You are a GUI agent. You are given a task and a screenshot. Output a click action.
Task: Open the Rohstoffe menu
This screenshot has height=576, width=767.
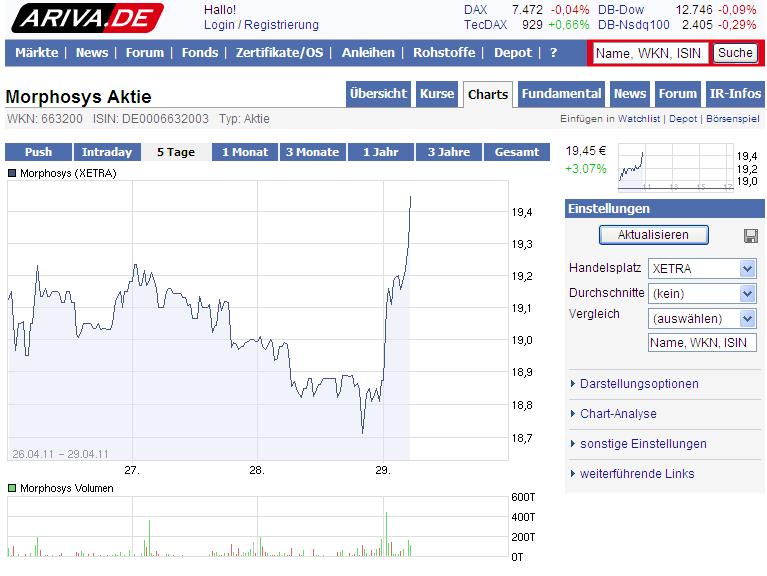(x=444, y=52)
